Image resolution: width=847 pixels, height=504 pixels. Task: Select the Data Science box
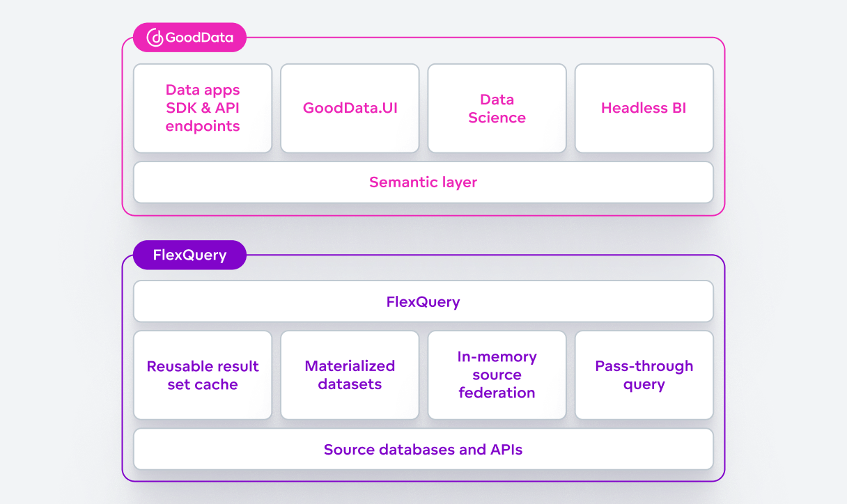pyautogui.click(x=497, y=108)
